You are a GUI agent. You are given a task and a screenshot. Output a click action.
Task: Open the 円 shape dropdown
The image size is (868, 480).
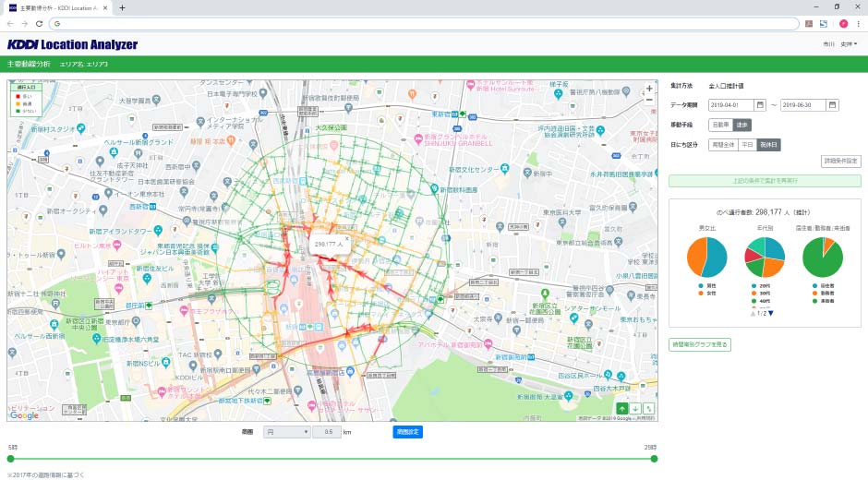(286, 431)
